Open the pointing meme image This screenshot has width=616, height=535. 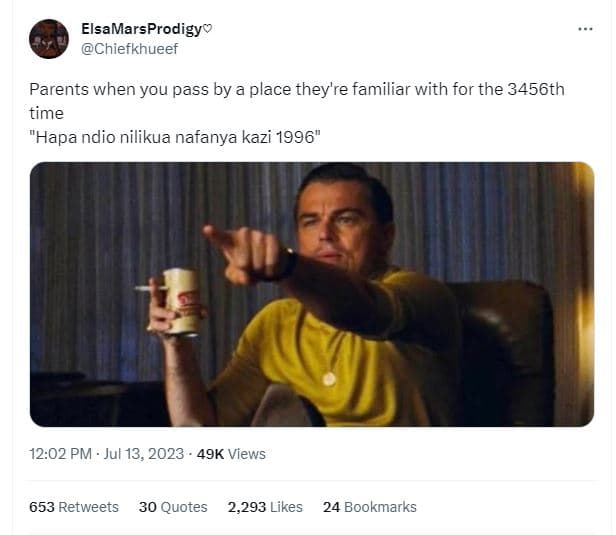tap(312, 294)
